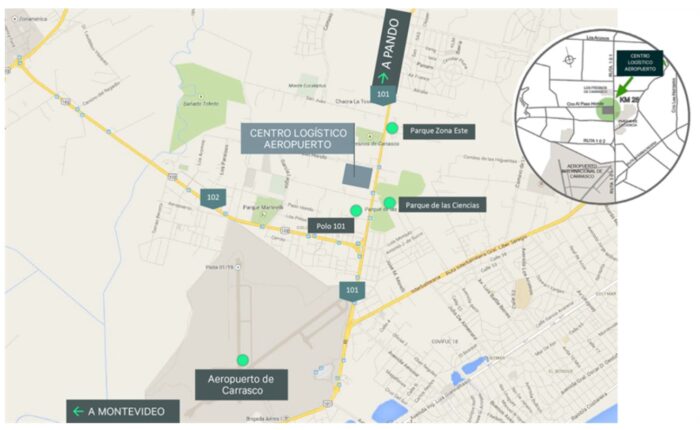
Task: Click the green arrow in A PANDO banner
Action: [x=383, y=78]
